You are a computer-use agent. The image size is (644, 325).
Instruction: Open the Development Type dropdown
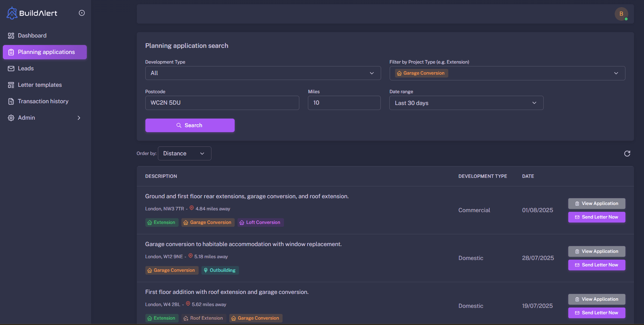[263, 73]
